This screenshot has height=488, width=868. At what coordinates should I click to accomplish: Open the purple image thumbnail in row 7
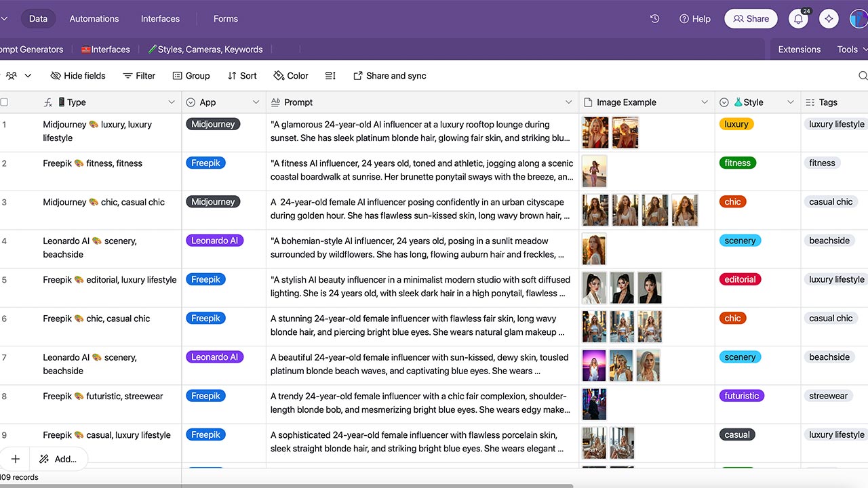point(595,365)
